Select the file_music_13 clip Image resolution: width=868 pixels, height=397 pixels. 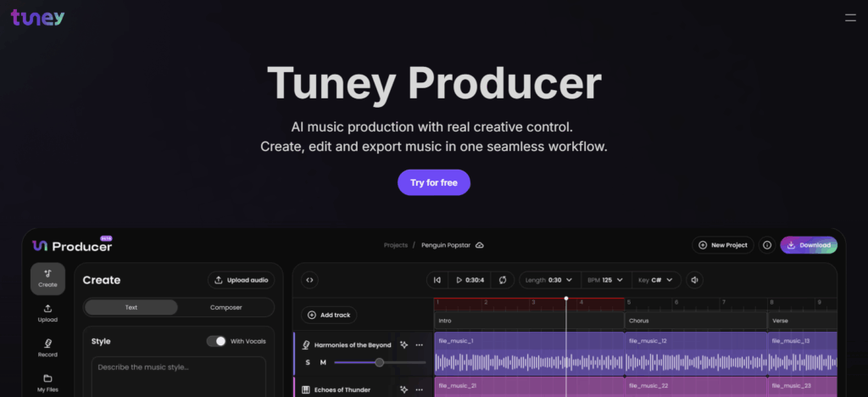click(x=803, y=353)
